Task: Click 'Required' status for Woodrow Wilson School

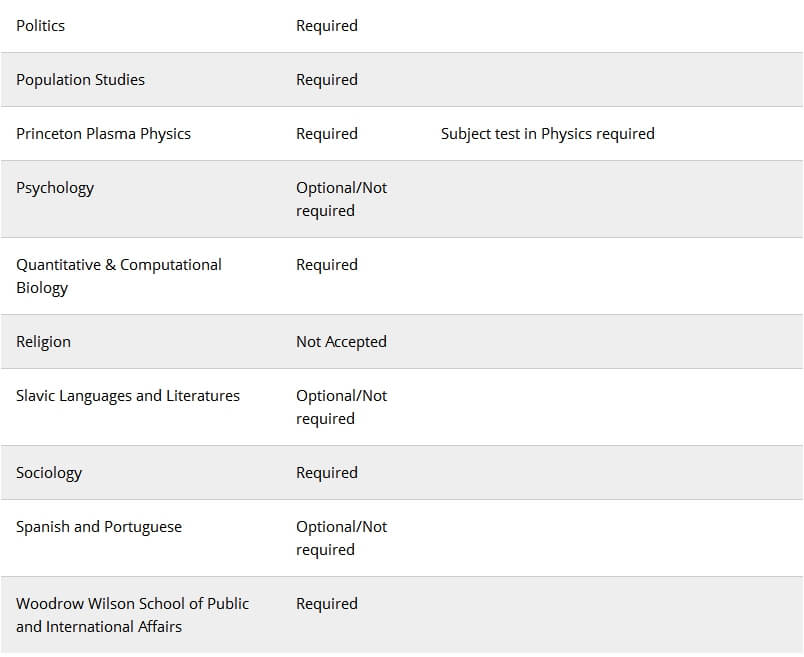Action: point(327,604)
